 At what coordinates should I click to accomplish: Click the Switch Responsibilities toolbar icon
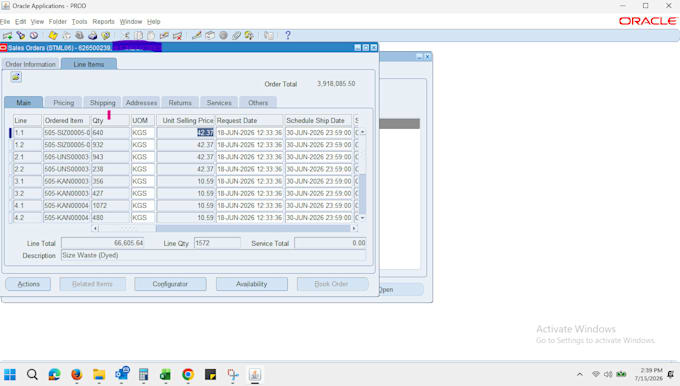tap(79, 36)
